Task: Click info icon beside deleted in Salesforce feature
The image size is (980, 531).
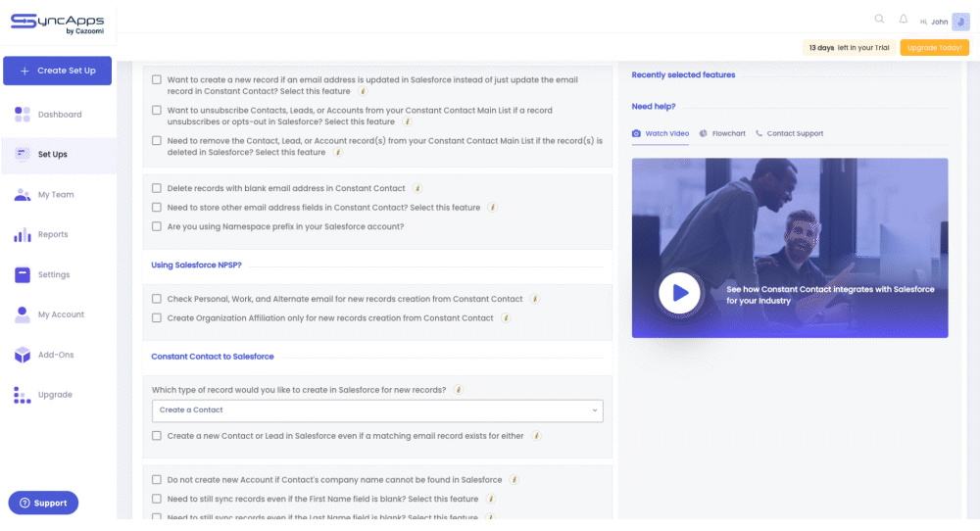Action: (338, 153)
